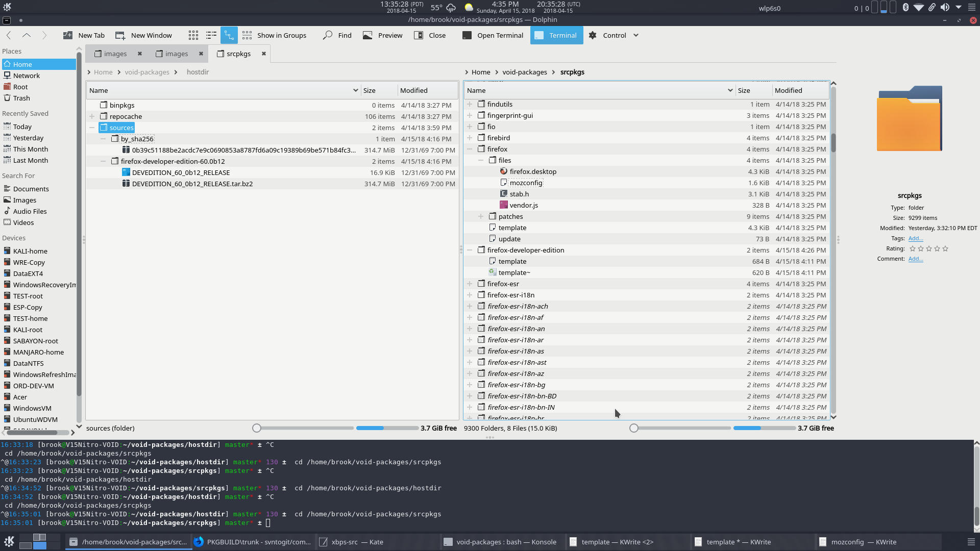The image size is (980, 551).
Task: Open volume control in system tray
Action: click(x=945, y=7)
